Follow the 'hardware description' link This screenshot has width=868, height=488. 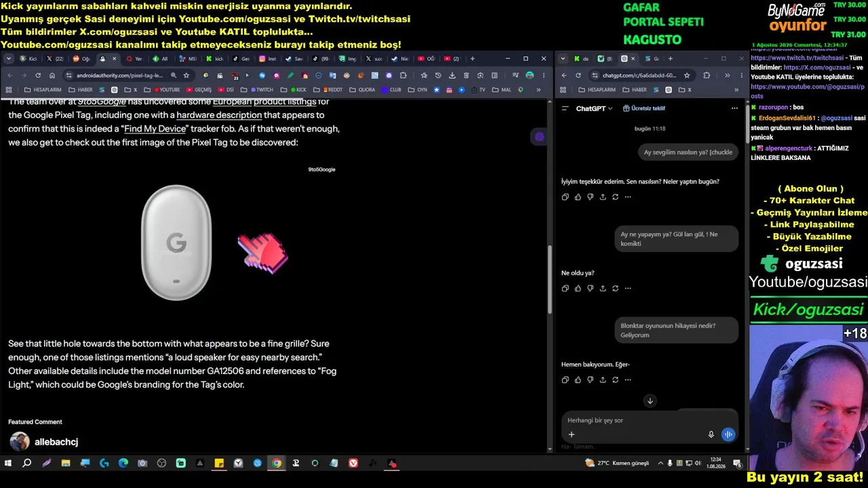click(x=219, y=115)
